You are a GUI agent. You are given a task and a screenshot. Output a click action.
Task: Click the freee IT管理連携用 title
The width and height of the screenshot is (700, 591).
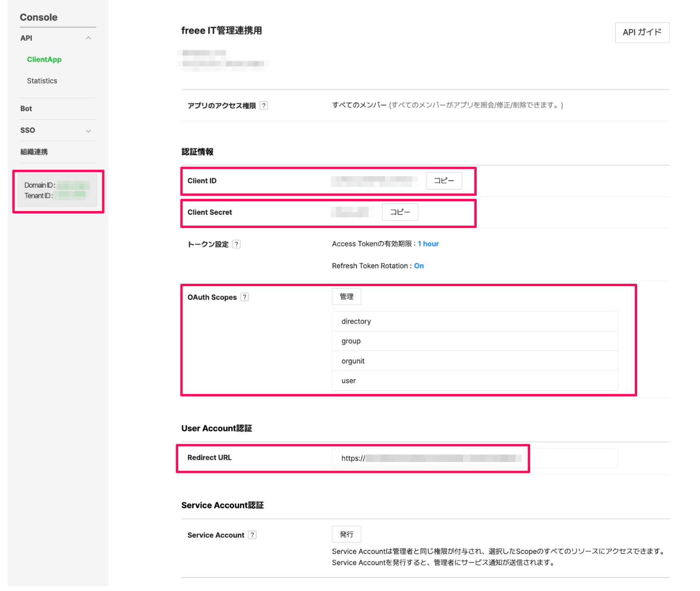(221, 30)
